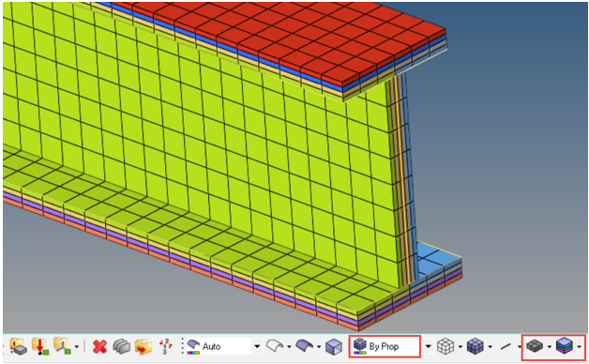This screenshot has width=589, height=364.
Task: Click the 2D detailed element representation icon
Action: [x=535, y=346]
